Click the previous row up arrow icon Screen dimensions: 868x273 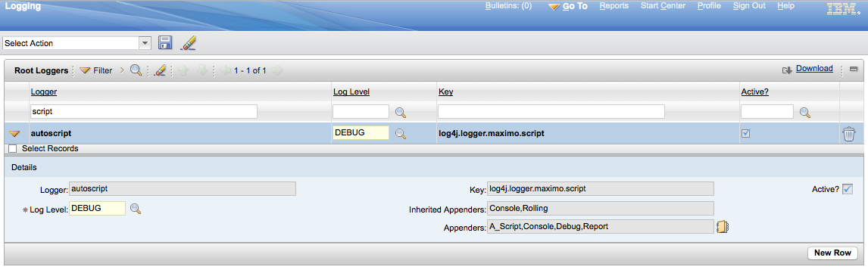[184, 70]
